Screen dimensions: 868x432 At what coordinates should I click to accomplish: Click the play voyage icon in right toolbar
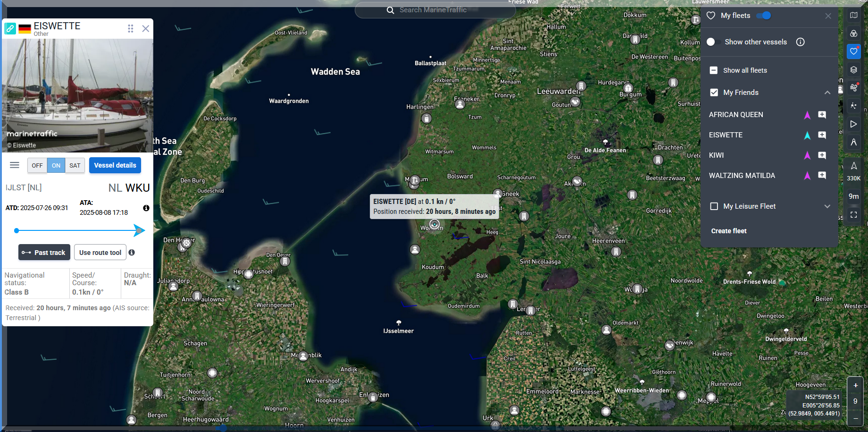coord(853,124)
